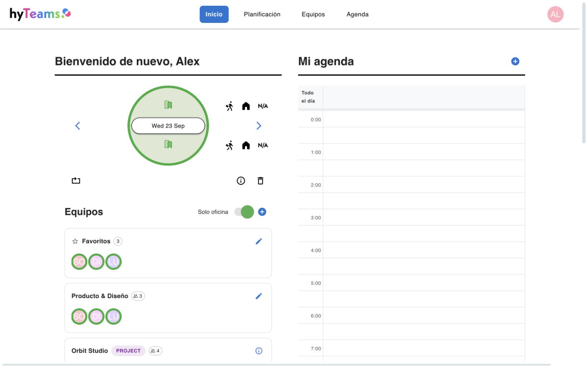Click the Todo el día row in the agenda
This screenshot has height=368, width=588.
click(424, 97)
